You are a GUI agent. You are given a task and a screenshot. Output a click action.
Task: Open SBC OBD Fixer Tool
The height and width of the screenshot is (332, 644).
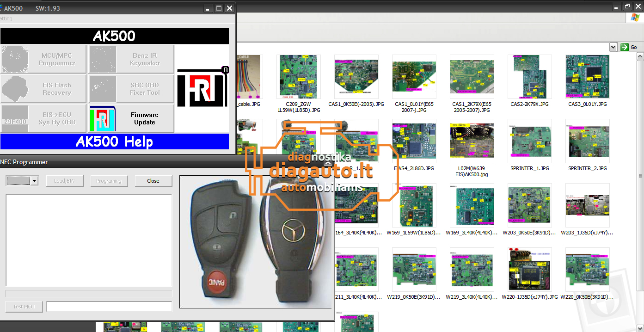(x=131, y=89)
